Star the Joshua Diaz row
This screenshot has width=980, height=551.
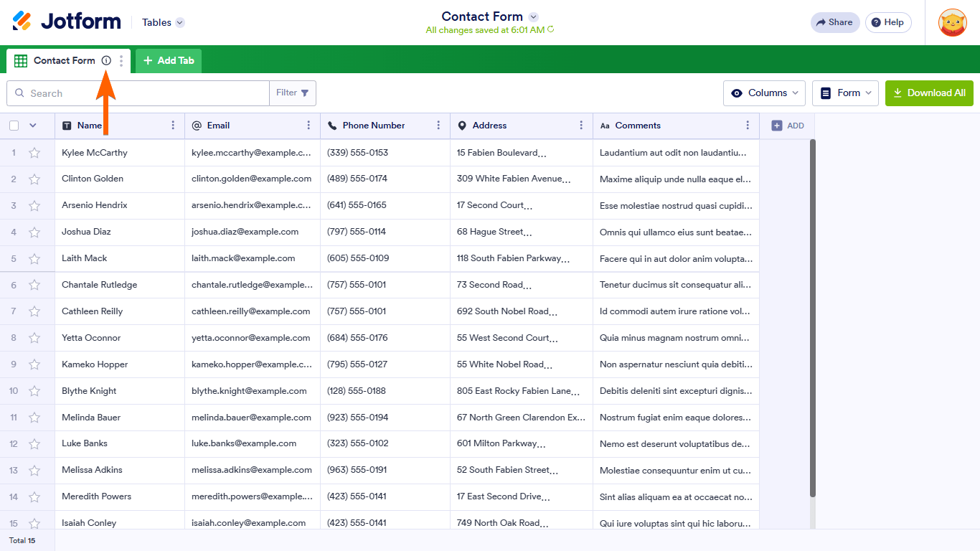34,232
